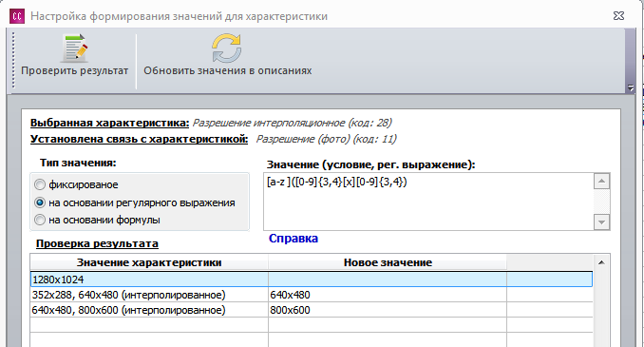Click up arrow of expression field scrollbar
The width and height of the screenshot is (644, 347).
601,181
